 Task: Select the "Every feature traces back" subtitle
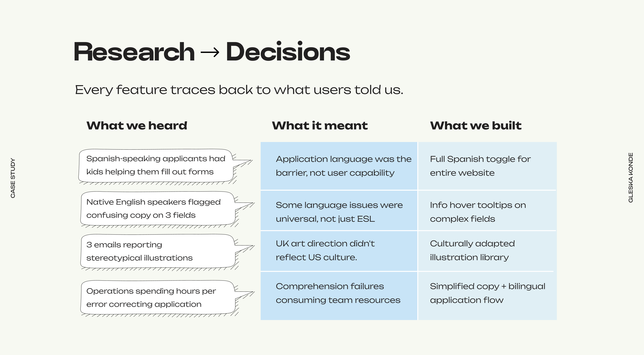(239, 90)
